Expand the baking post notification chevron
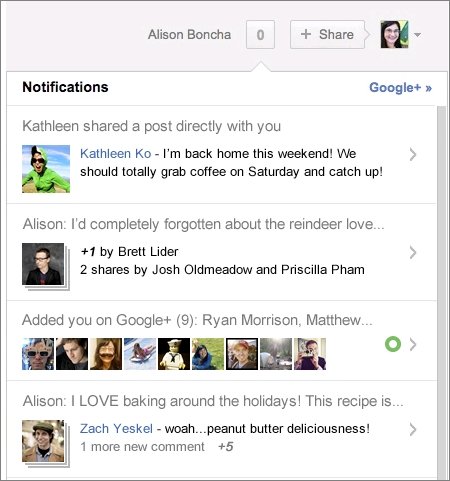This screenshot has height=481, width=450. coord(413,430)
